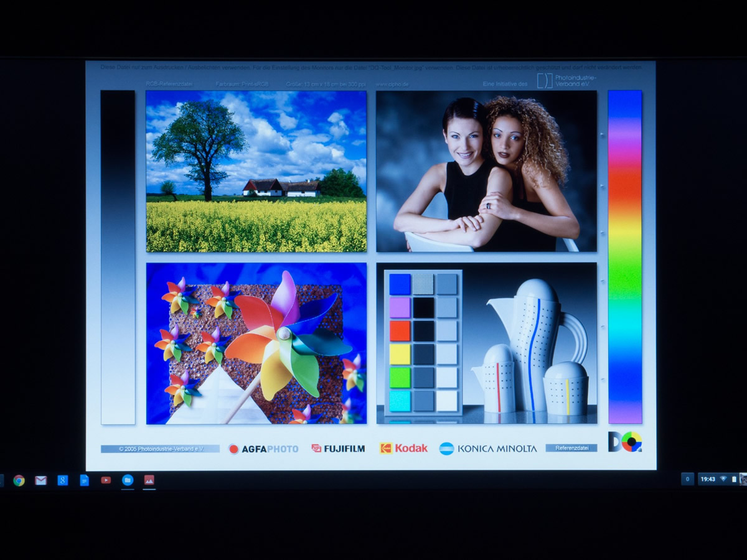Click the two women portrait photo
Viewport: 747px width, 560px height.
tap(486, 171)
